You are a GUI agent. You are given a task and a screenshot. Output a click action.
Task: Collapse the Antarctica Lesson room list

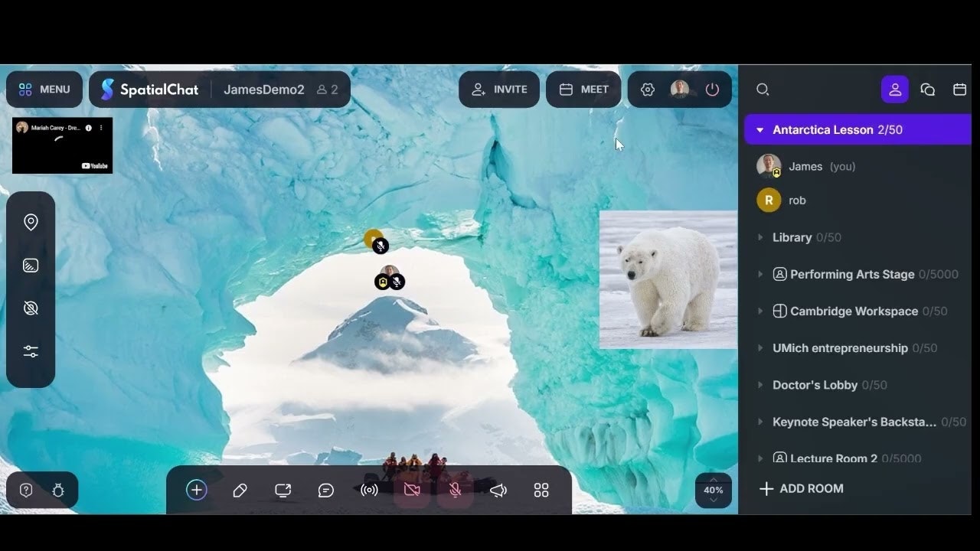759,129
